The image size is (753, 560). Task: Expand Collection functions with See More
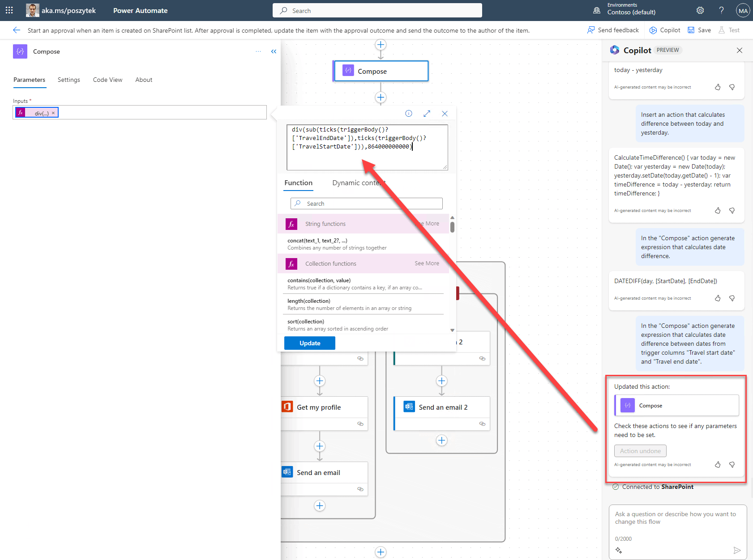(x=427, y=263)
